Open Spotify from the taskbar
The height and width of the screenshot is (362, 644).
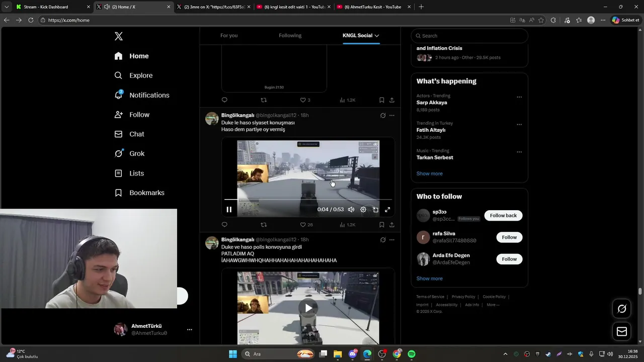pos(412,354)
